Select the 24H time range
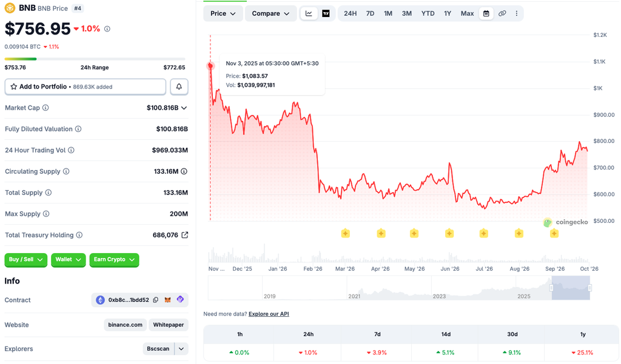The height and width of the screenshot is (364, 621). coord(350,13)
